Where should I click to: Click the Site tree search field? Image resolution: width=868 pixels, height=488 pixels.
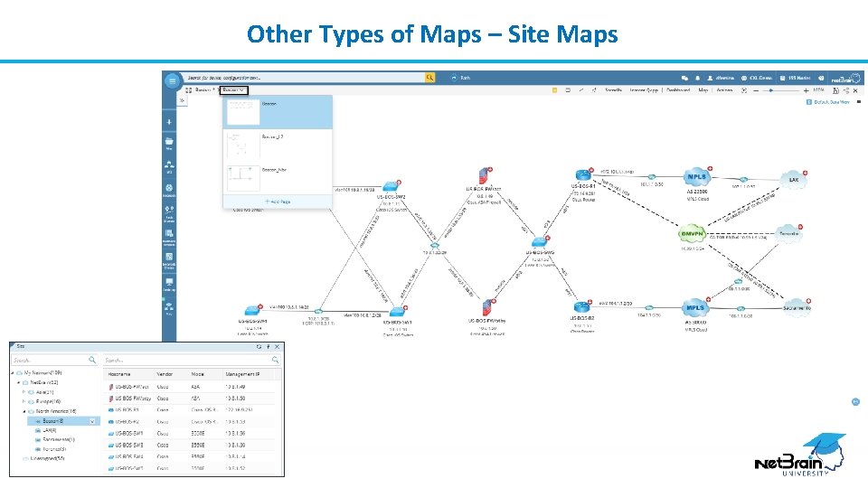click(54, 360)
